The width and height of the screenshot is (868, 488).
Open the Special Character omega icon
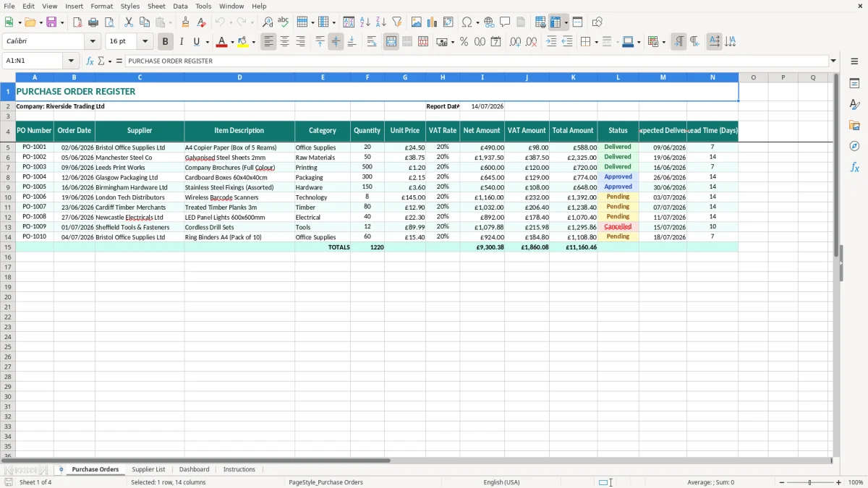pyautogui.click(x=467, y=22)
